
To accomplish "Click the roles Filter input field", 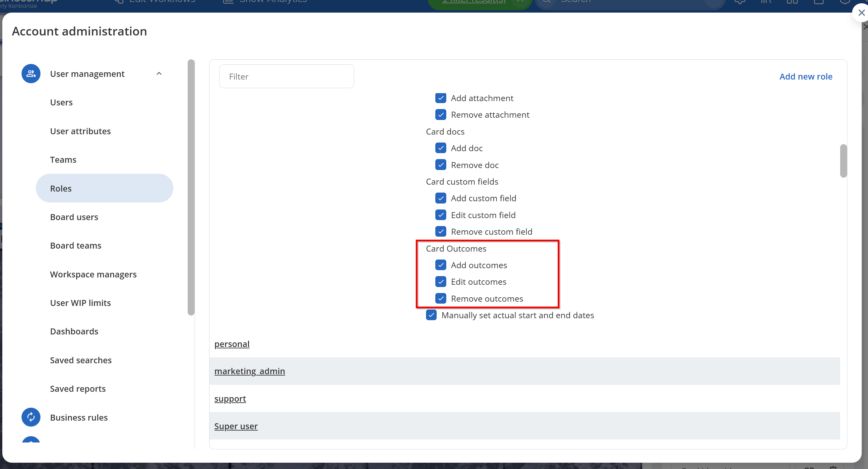I will pyautogui.click(x=286, y=77).
